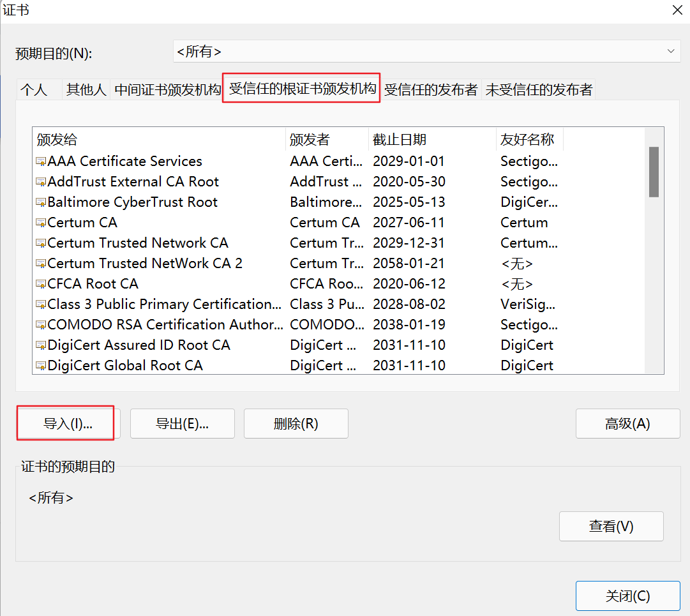The width and height of the screenshot is (690, 616).
Task: Select the Certum Trusted NetWork CA 2 name
Action: coord(145,264)
